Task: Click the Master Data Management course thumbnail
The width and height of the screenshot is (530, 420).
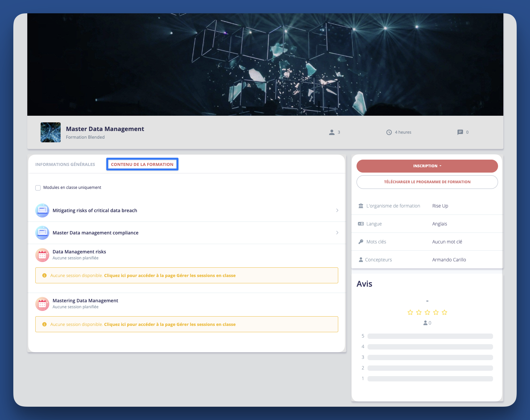Action: coord(51,132)
